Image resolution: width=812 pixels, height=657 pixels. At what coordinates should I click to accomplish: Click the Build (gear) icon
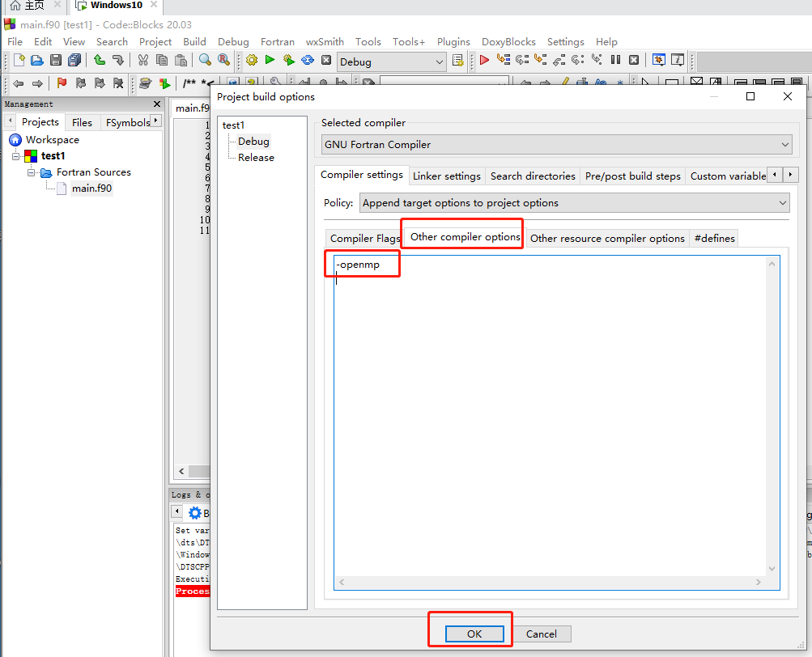[251, 60]
